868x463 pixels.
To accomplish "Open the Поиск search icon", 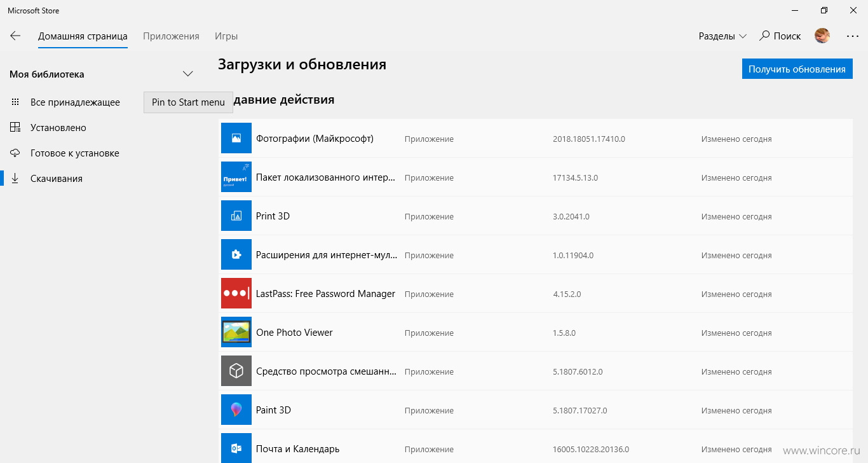I will [x=765, y=36].
